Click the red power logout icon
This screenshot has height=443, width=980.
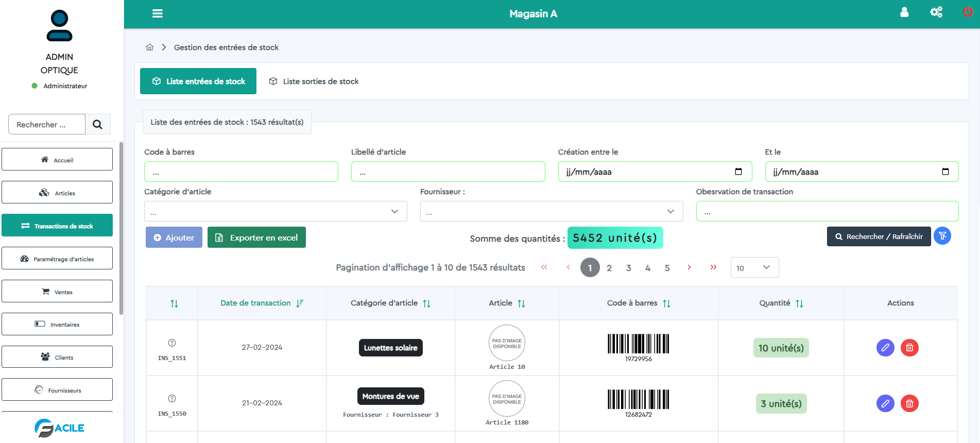(x=968, y=12)
